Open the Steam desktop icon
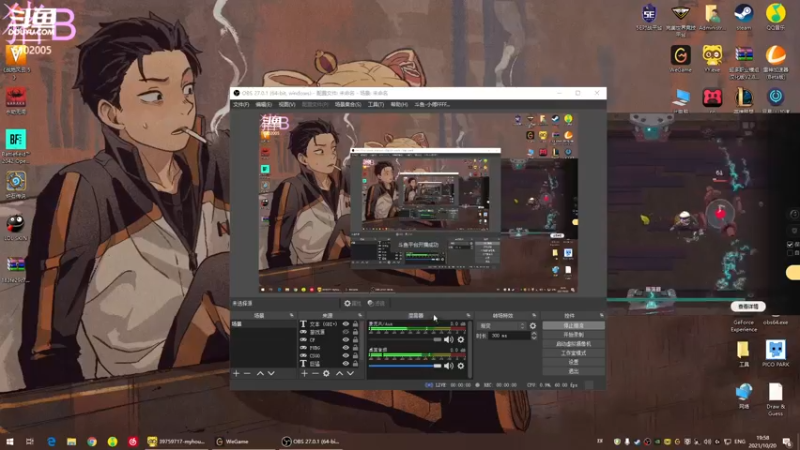Screen dimensions: 800x450 tap(743, 16)
